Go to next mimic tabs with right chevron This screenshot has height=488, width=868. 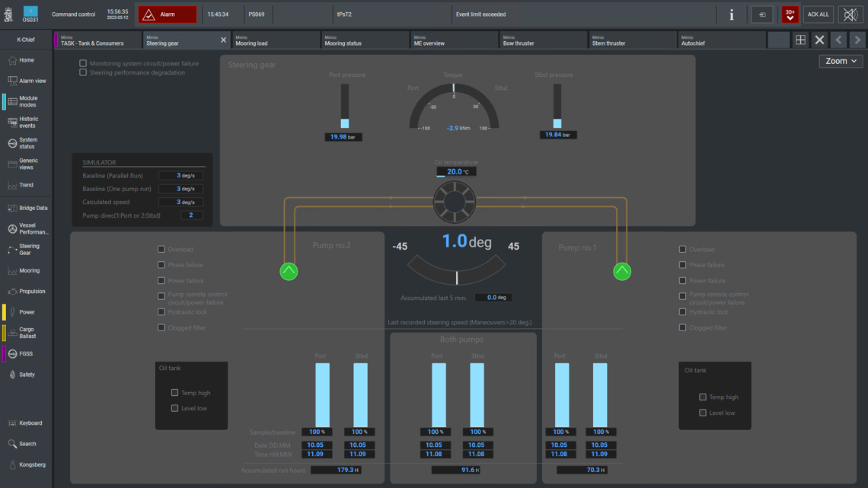pyautogui.click(x=857, y=40)
